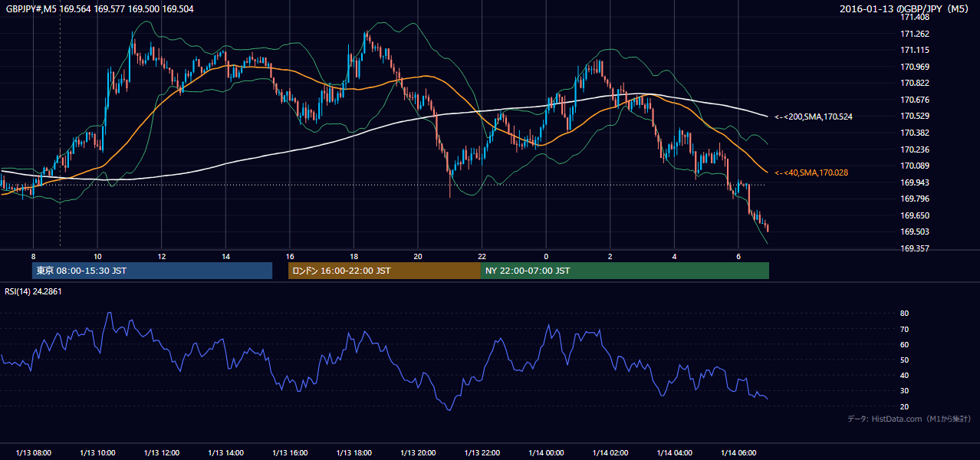Viewport: 980px width, 460px height.
Task: Click price axis value 170.969
Action: tap(915, 67)
